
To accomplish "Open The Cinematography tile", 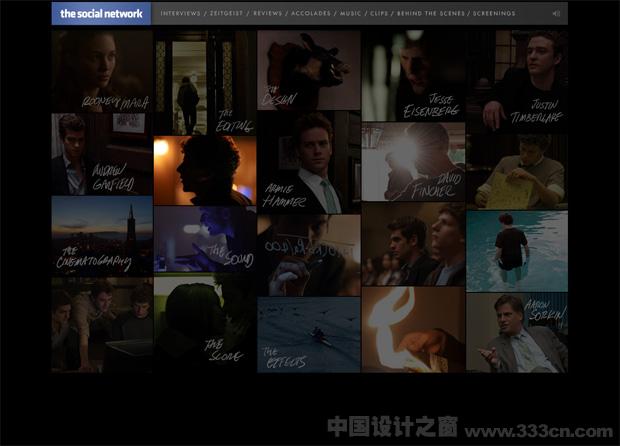I will point(102,236).
